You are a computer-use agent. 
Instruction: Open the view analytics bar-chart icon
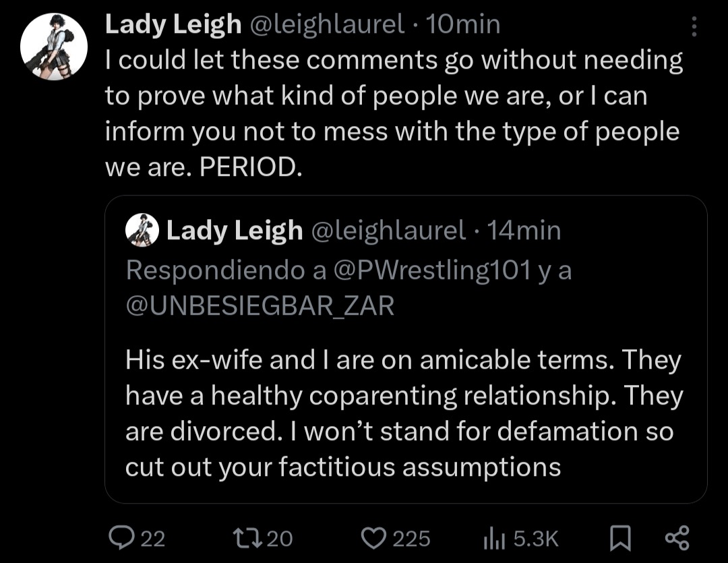point(495,537)
